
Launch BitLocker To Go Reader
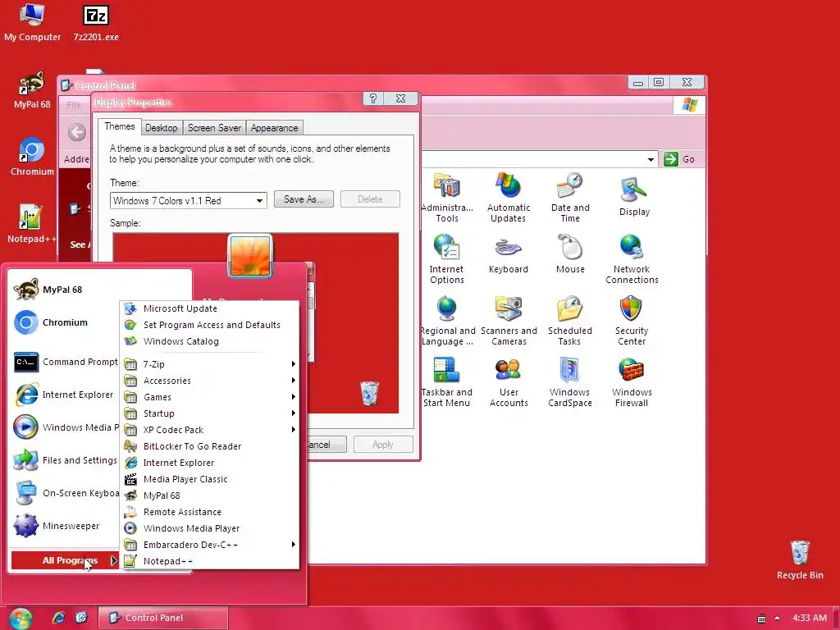pos(210,446)
